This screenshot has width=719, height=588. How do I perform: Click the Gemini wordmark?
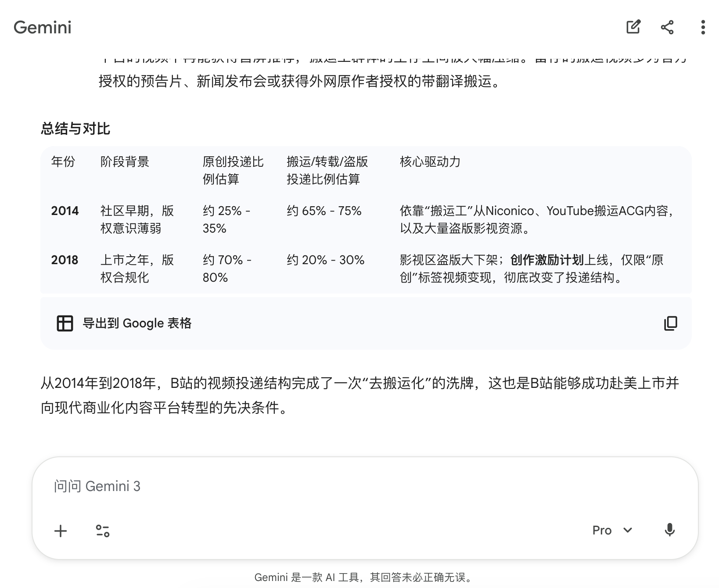tap(43, 28)
